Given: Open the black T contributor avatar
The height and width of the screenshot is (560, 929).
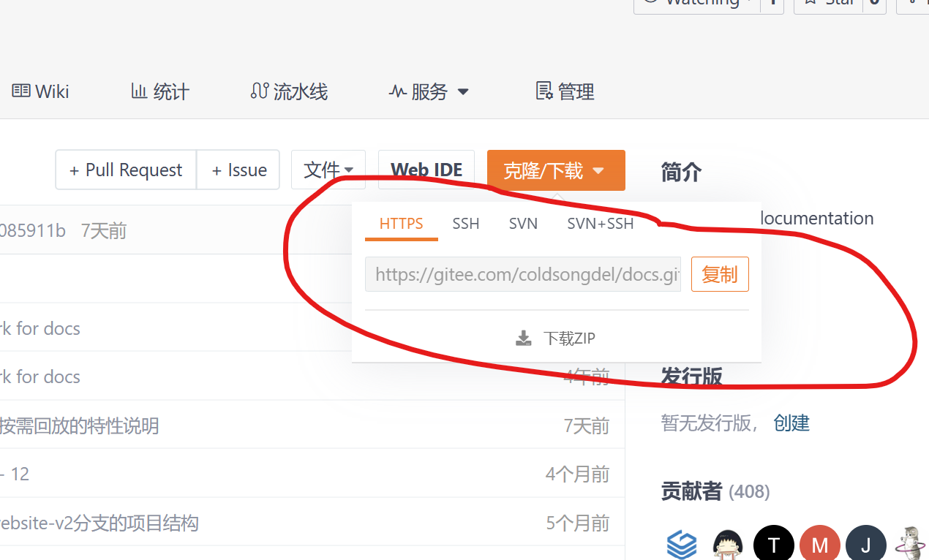Looking at the screenshot, I should click(x=773, y=545).
